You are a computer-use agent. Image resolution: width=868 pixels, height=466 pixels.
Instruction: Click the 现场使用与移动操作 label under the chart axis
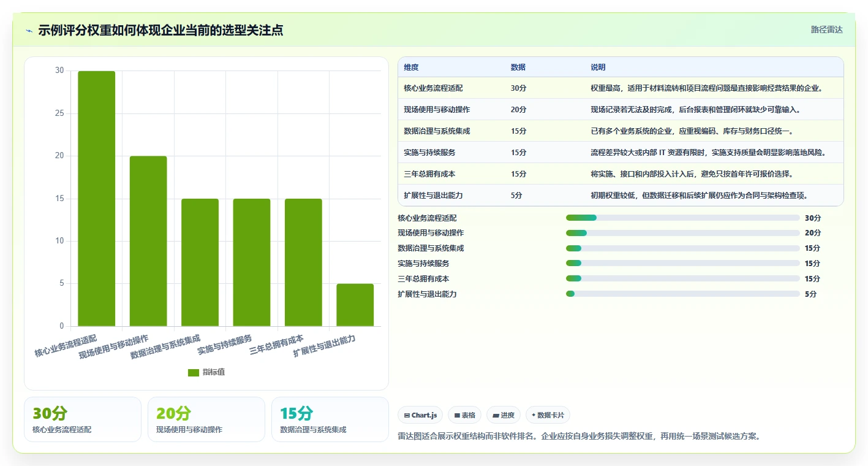pos(114,347)
